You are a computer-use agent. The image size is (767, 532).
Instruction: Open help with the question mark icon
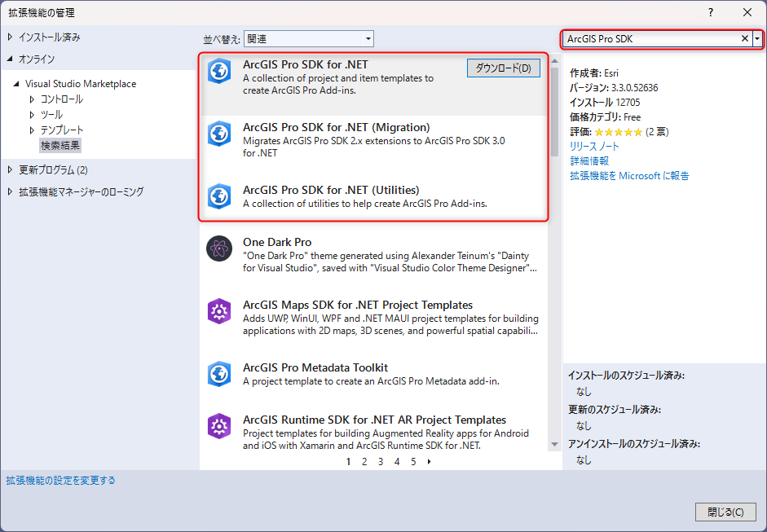point(711,13)
